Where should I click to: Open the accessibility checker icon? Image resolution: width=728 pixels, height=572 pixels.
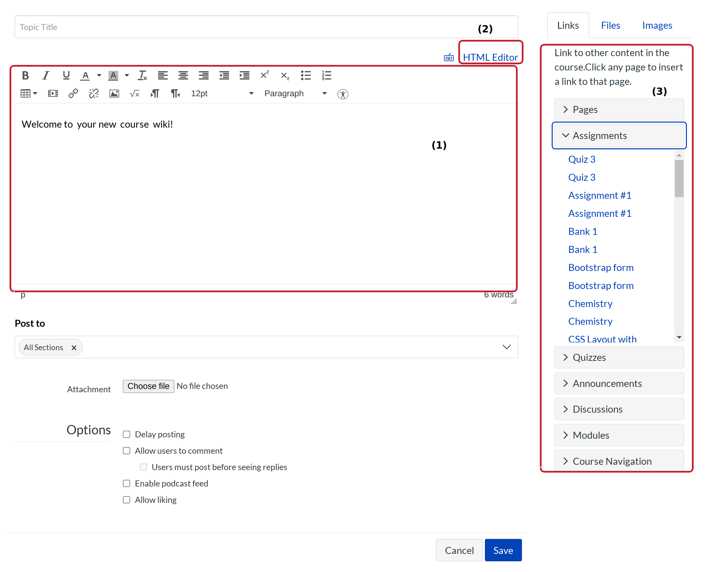coord(343,94)
